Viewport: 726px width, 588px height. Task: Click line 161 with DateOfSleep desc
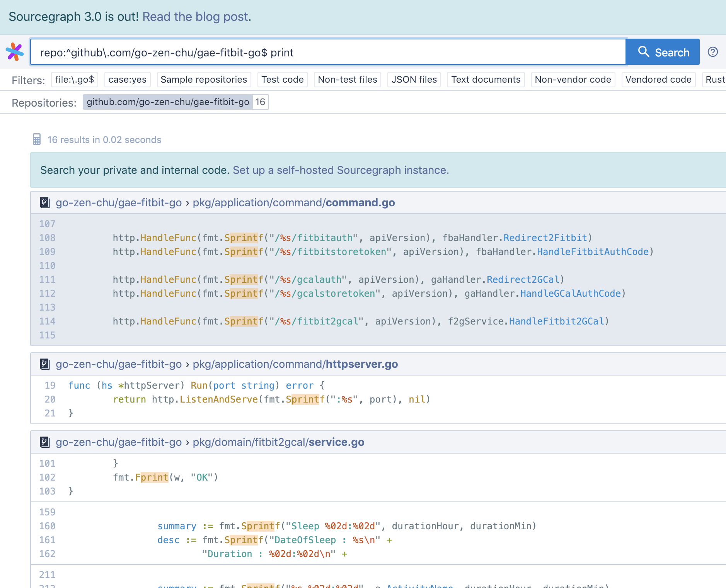coord(378,540)
